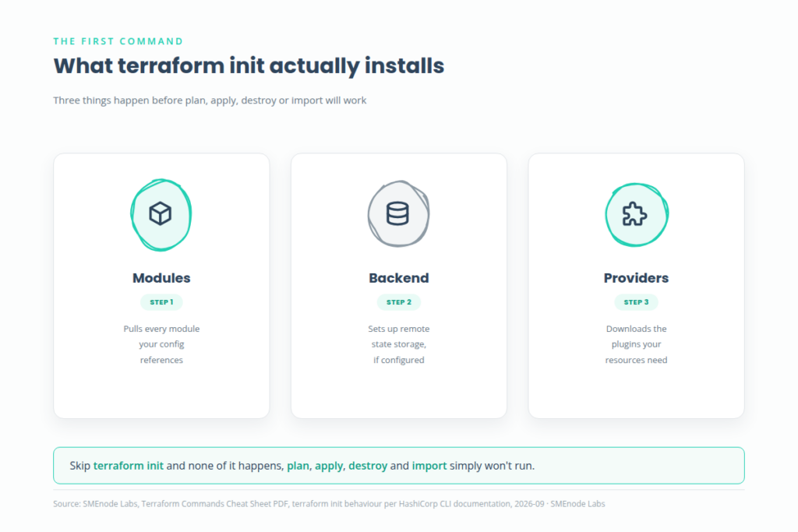This screenshot has height=532, width=798.
Task: Click 'THE FIRST COMMAND' eyebrow label
Action: click(118, 41)
